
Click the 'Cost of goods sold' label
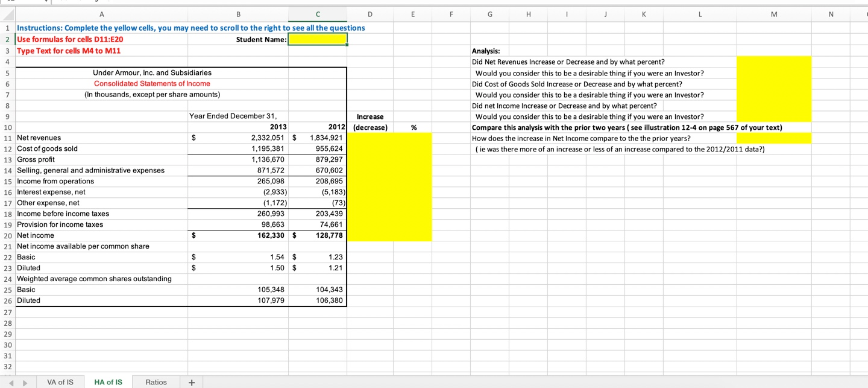pos(47,148)
